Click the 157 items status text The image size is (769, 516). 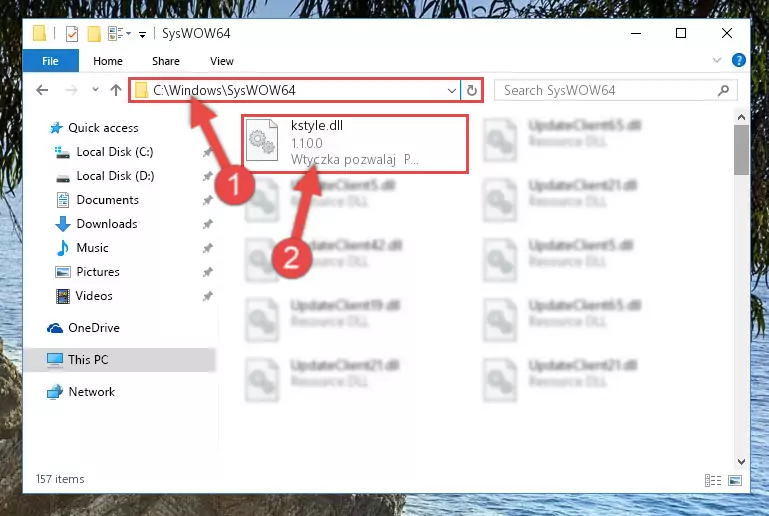(x=60, y=479)
